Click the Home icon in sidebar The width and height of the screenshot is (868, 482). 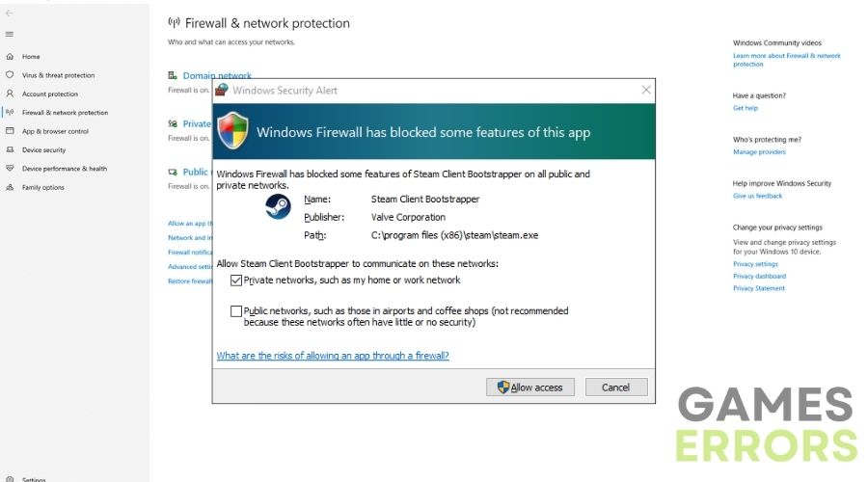pos(10,57)
